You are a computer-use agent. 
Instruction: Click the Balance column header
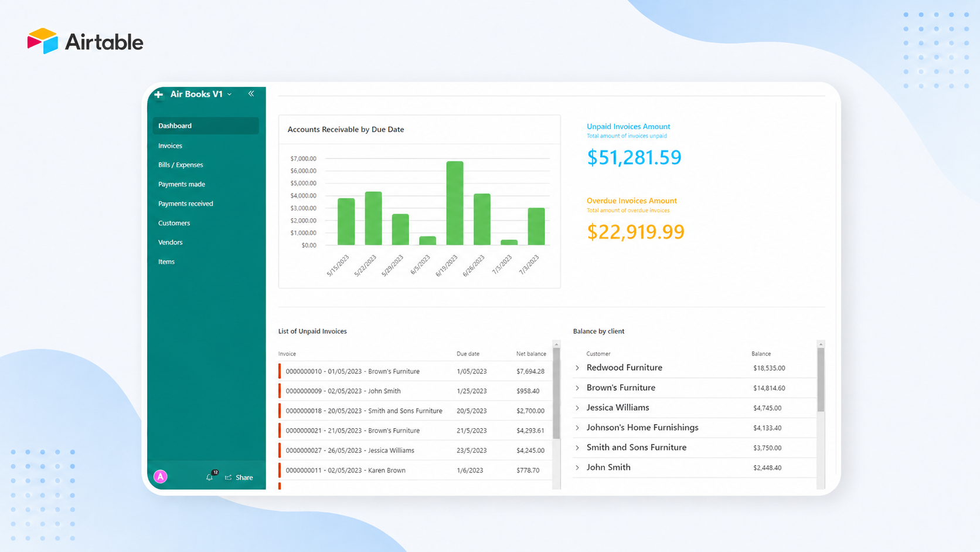click(761, 354)
